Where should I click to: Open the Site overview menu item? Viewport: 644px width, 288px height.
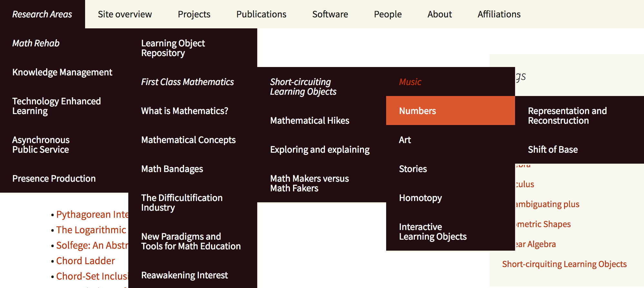pos(125,14)
